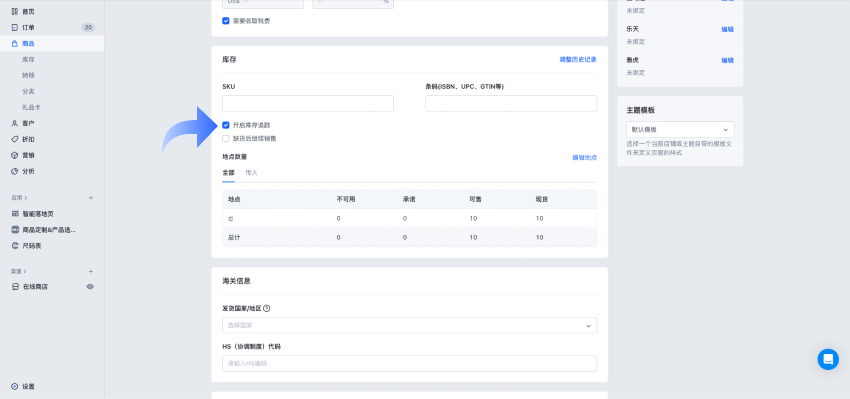Screen dimensions: 850x399
Task: Click the zj location cell
Action: click(230, 218)
